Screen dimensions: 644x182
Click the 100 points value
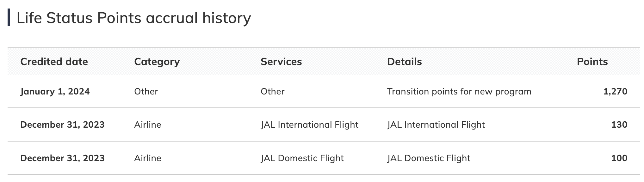pos(619,158)
